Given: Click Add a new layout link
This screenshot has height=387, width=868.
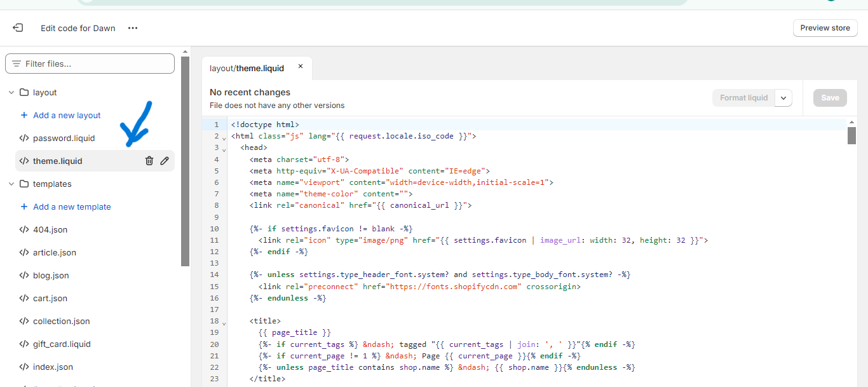Looking at the screenshot, I should 67,115.
